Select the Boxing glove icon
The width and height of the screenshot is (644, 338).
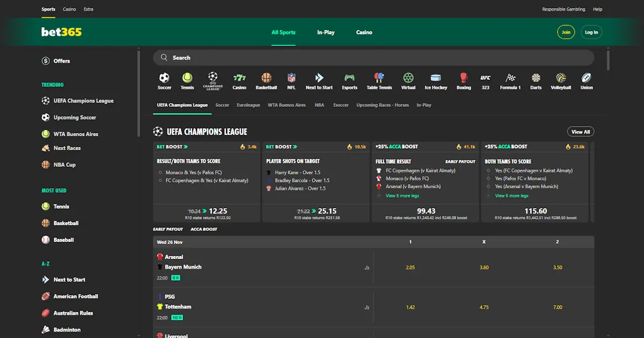(x=463, y=79)
